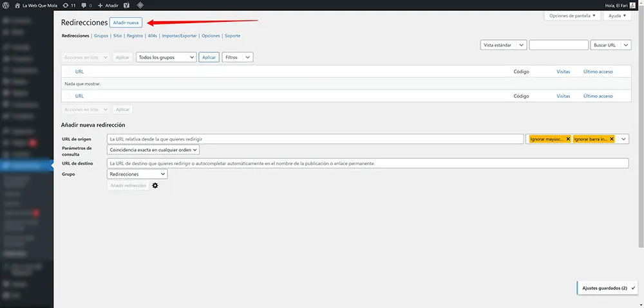Tick the select-all checkbox in table footer
The width and height of the screenshot is (644, 308).
click(x=68, y=96)
